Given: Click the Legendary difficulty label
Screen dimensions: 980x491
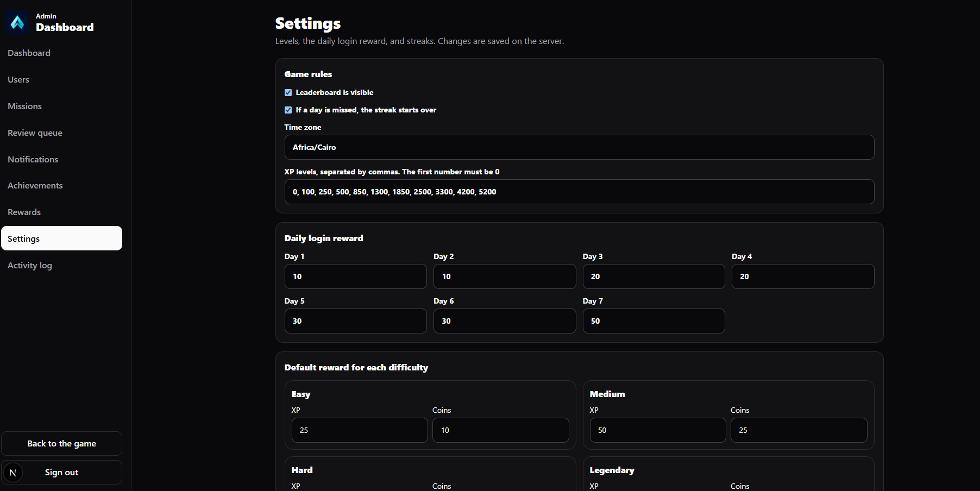Looking at the screenshot, I should [612, 470].
